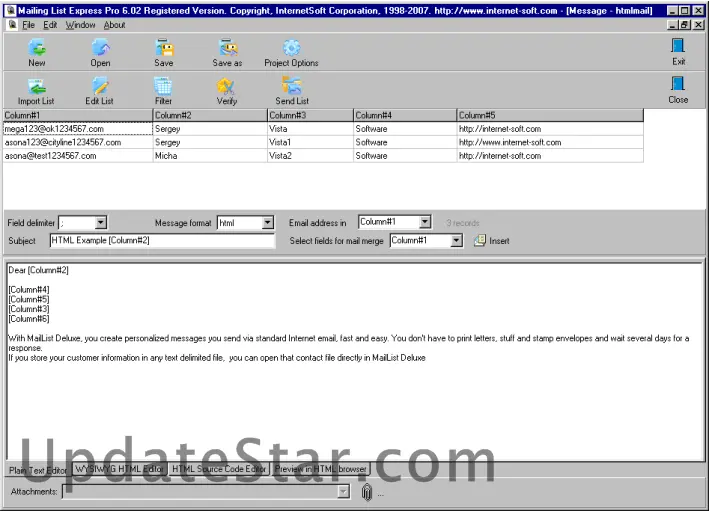Click inside the message body text editor
Viewport: 710px width, 511px height.
[356, 362]
